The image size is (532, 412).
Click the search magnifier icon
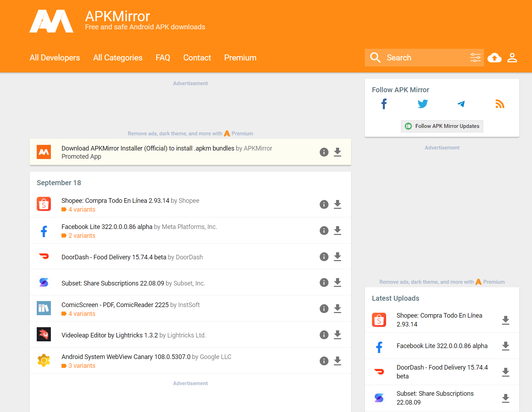coord(375,58)
